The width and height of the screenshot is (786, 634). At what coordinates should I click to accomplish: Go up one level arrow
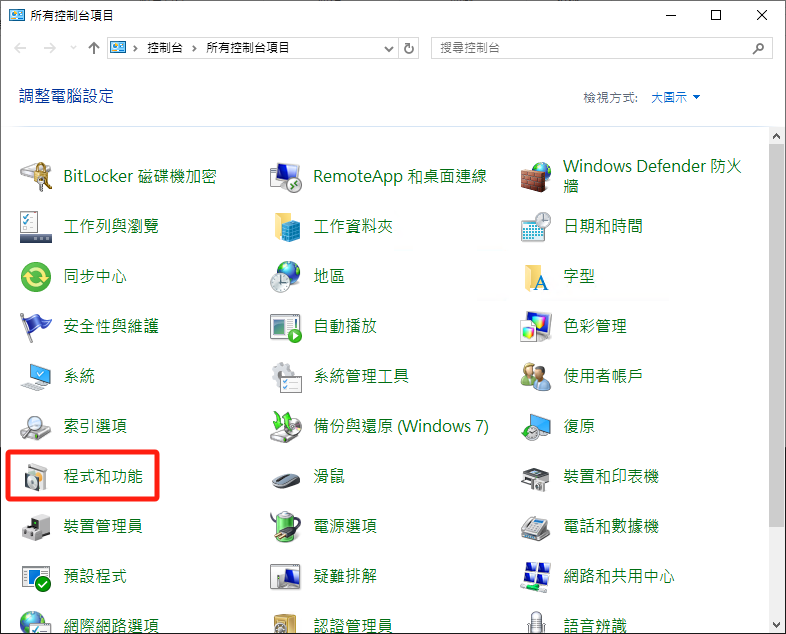coord(94,48)
